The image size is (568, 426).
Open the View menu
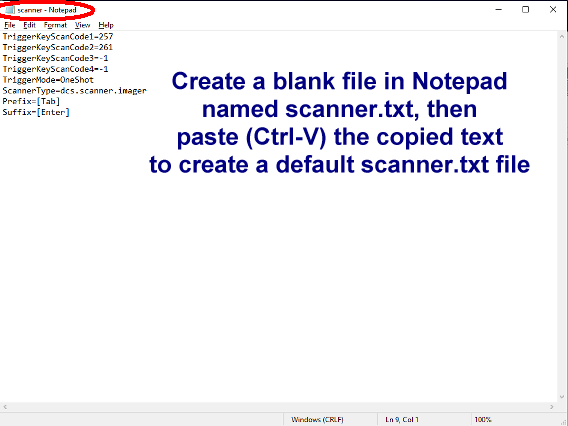point(83,25)
